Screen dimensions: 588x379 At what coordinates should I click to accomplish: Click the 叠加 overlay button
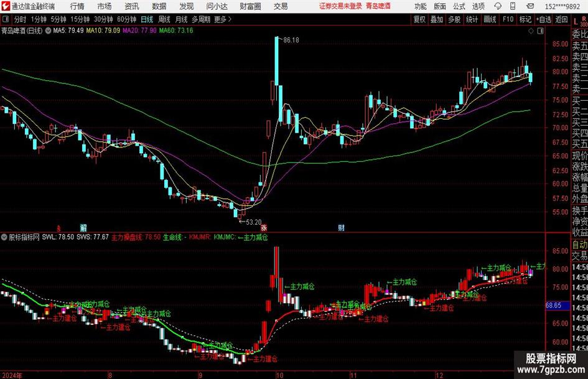(x=437, y=19)
